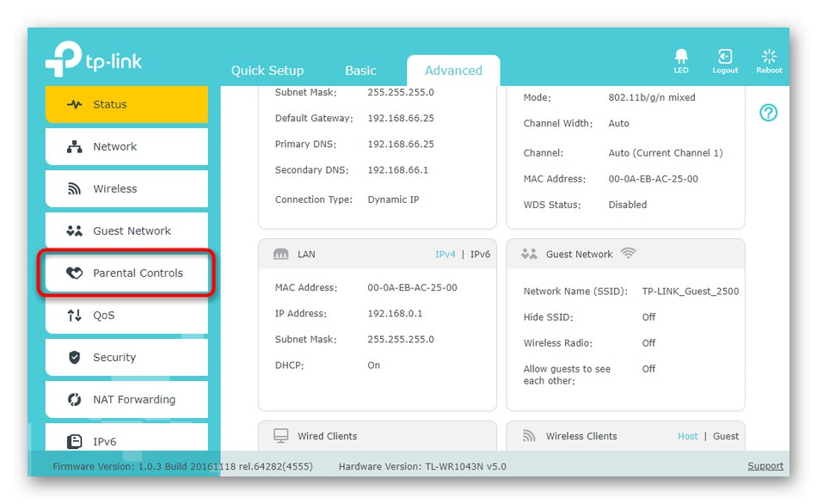Click the SSID TP-LINK_Guest_2500
This screenshot has height=504, width=817.
[691, 292]
